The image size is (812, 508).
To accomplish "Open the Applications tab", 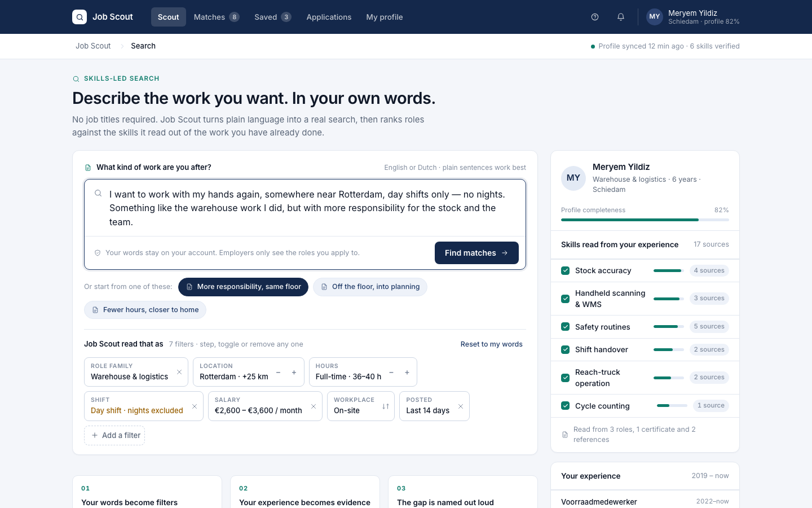I will coord(329,17).
